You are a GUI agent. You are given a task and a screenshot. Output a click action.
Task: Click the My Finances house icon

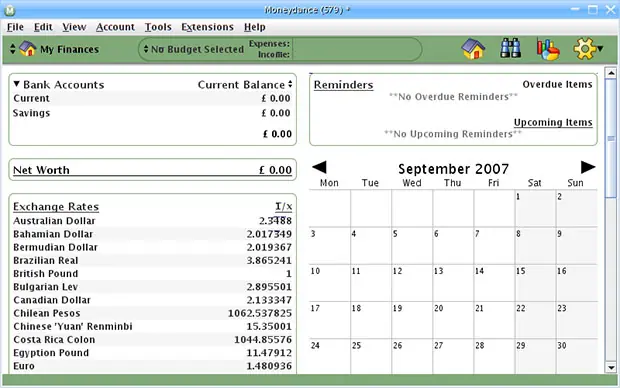(x=27, y=49)
